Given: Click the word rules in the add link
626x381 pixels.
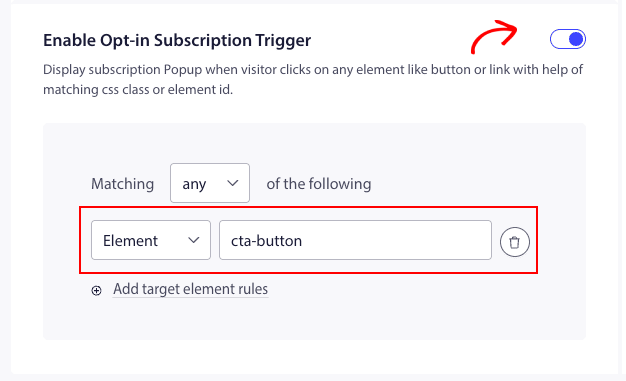Looking at the screenshot, I should 252,289.
